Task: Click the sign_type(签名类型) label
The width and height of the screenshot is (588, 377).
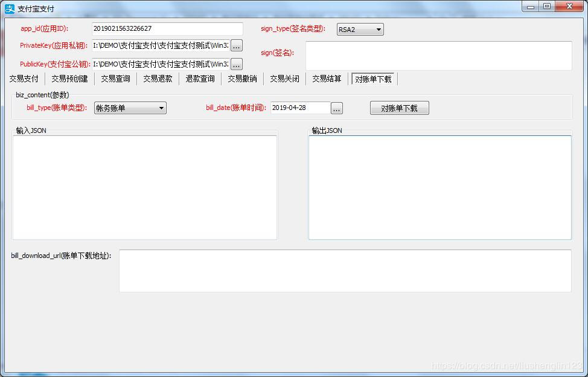Action: pyautogui.click(x=293, y=28)
